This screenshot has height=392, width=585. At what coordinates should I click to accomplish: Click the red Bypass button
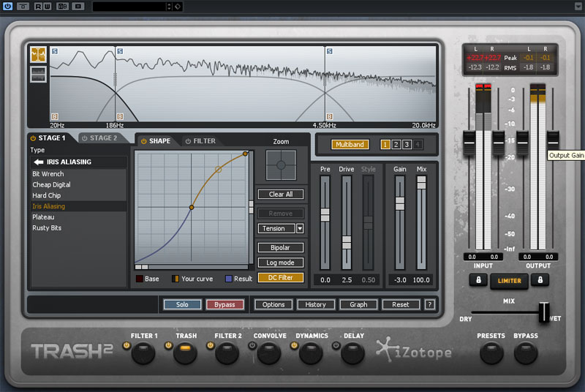pyautogui.click(x=225, y=305)
